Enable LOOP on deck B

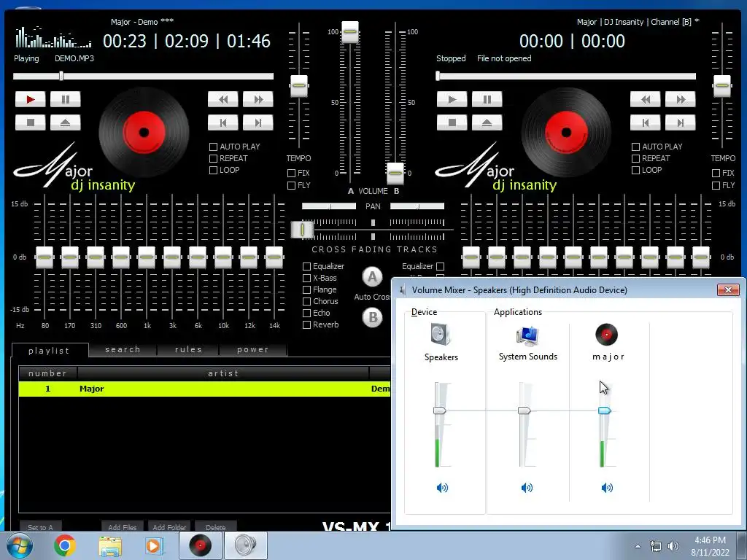[x=635, y=170]
